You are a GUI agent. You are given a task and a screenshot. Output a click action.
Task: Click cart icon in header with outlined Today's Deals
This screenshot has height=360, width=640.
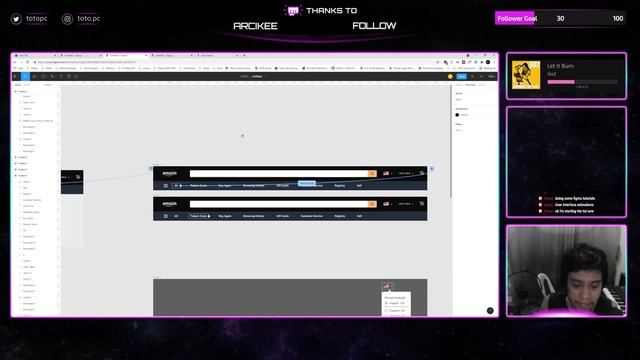point(422,203)
